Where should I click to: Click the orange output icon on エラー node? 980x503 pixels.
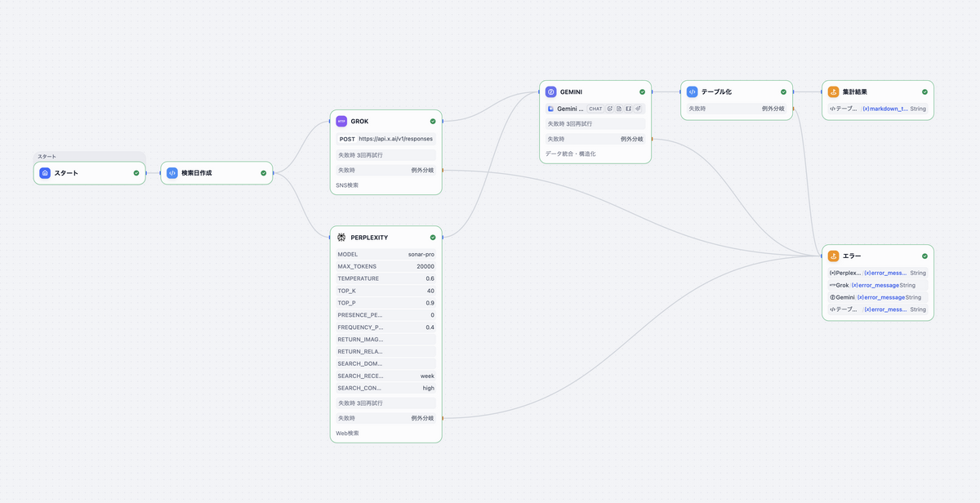[833, 256]
